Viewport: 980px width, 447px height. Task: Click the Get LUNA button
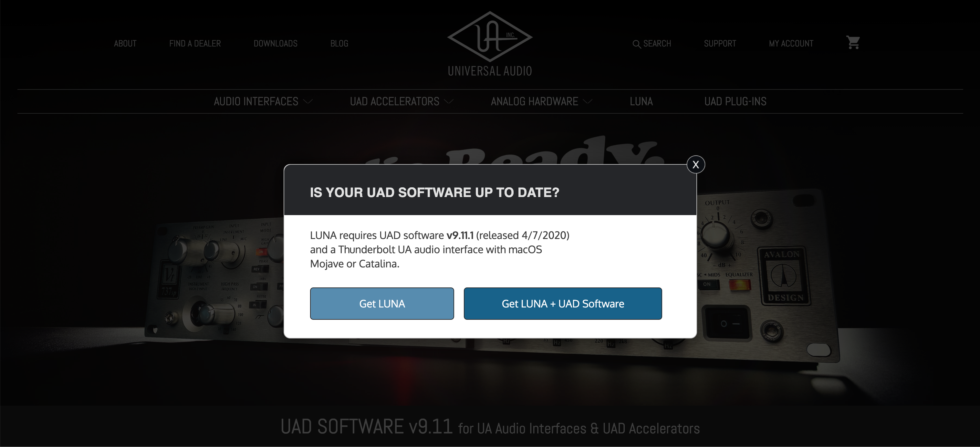(x=382, y=304)
